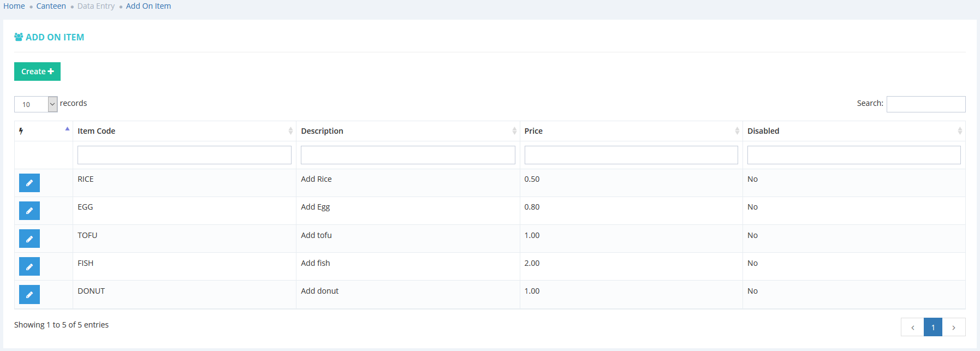Open edit for the TOFU item
This screenshot has width=980, height=351.
pos(29,239)
